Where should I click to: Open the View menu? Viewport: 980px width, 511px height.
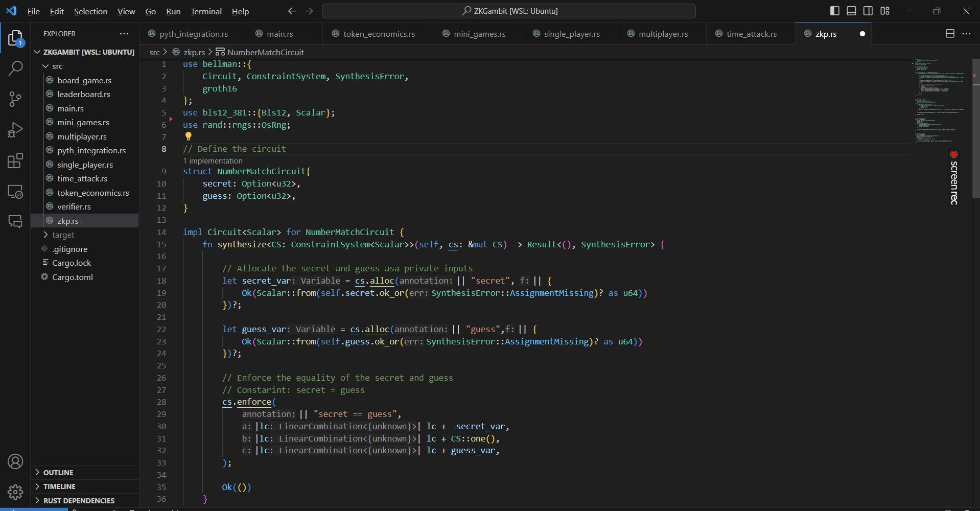click(x=126, y=11)
